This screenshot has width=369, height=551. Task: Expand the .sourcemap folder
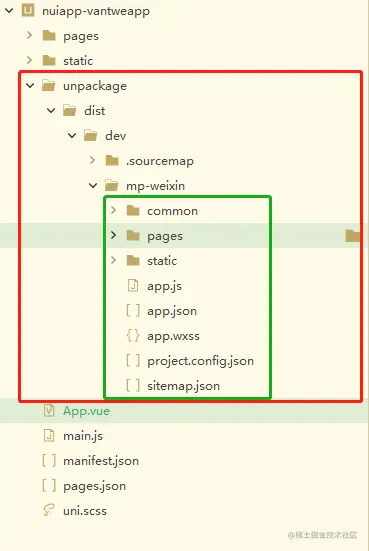pyautogui.click(x=93, y=160)
